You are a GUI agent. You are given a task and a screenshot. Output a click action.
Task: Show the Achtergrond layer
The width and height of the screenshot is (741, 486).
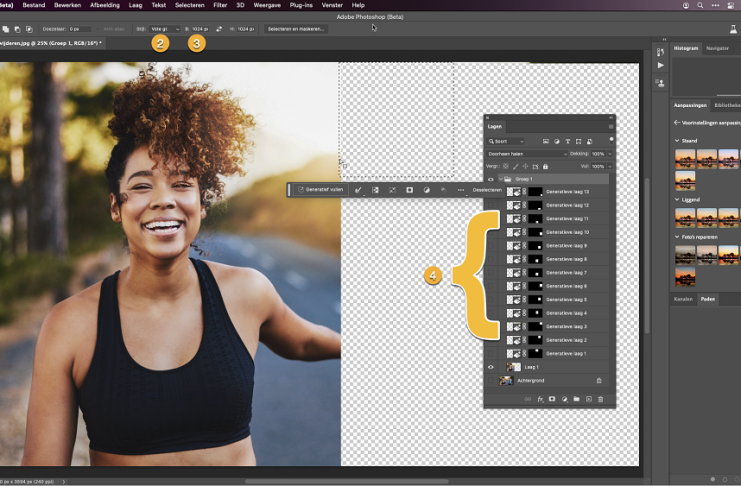[x=491, y=381]
